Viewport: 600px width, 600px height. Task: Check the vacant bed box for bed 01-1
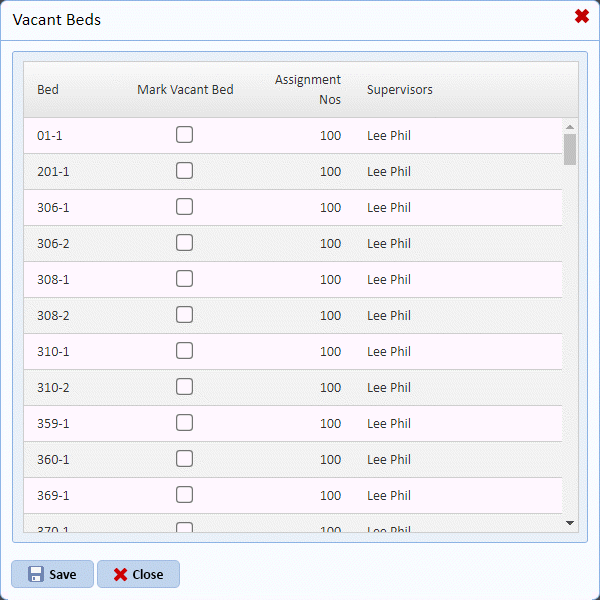click(x=185, y=135)
